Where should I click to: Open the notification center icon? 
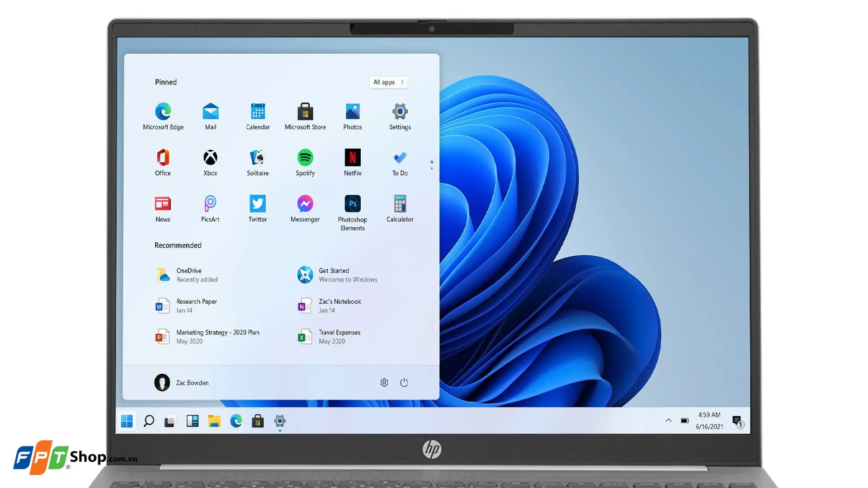coord(737,421)
